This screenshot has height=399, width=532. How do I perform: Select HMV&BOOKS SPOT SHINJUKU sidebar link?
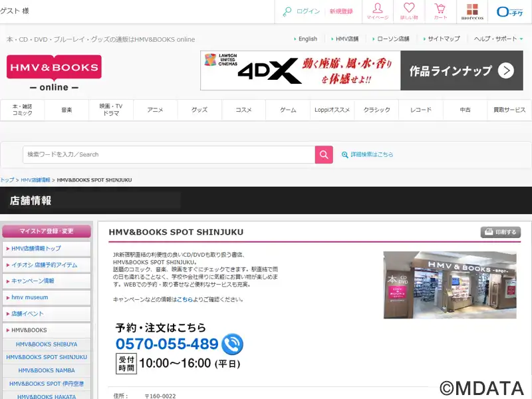click(x=47, y=357)
